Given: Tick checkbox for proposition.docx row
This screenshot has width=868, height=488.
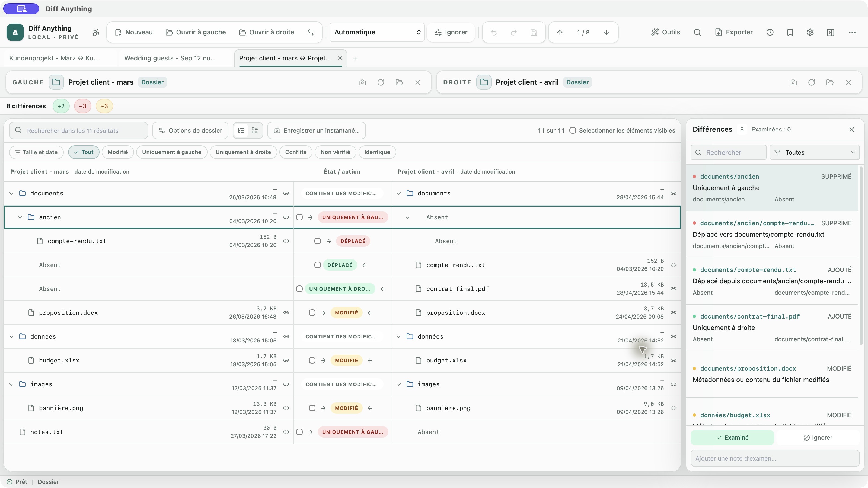Looking at the screenshot, I should [312, 313].
